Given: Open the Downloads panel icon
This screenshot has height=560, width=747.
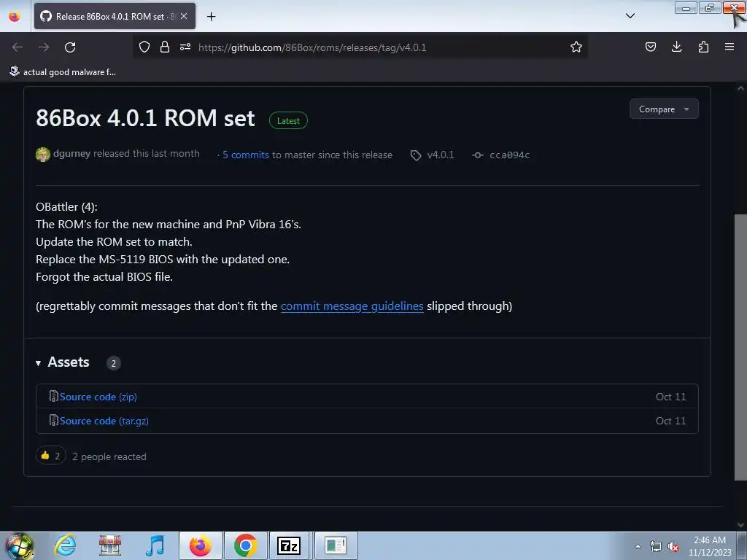Looking at the screenshot, I should (x=676, y=47).
